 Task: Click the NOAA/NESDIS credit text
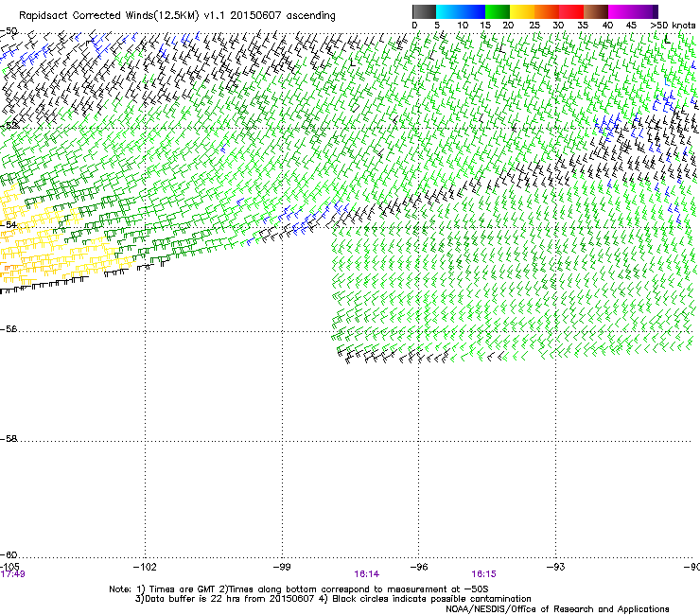557,609
